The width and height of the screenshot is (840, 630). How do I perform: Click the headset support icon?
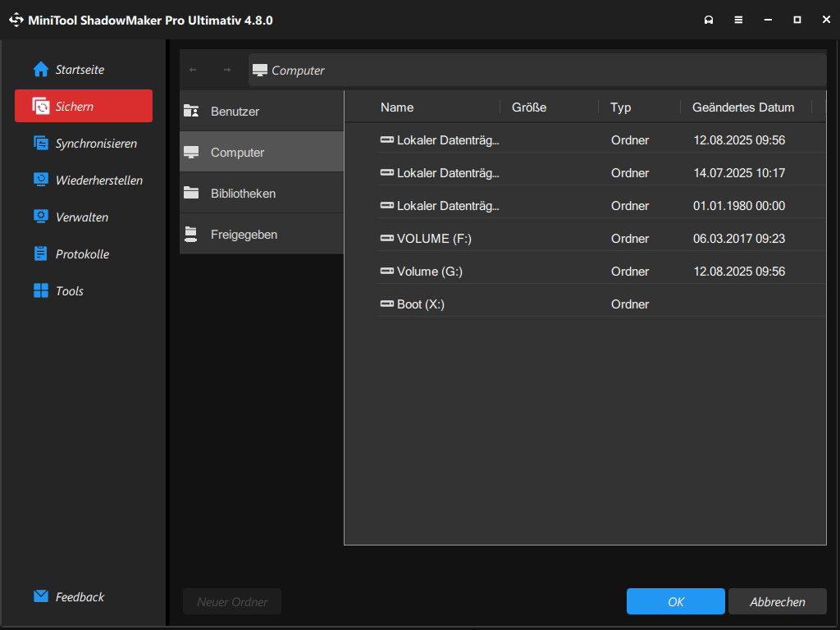(x=709, y=20)
